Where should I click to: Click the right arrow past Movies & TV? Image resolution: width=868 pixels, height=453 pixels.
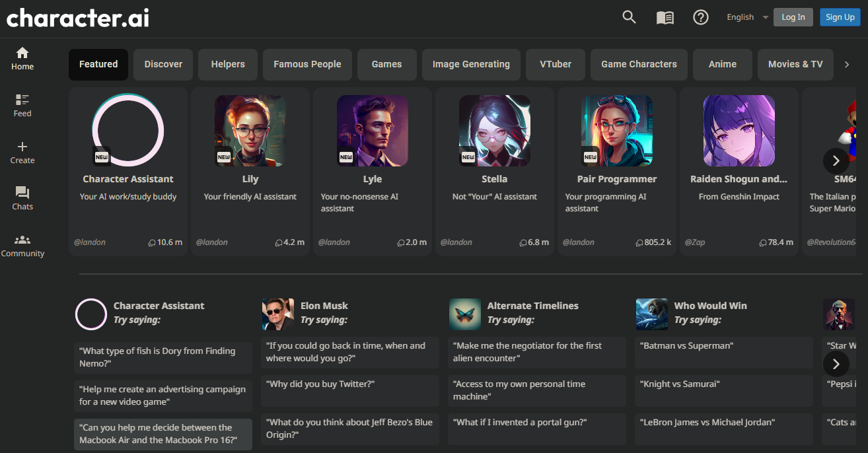847,64
